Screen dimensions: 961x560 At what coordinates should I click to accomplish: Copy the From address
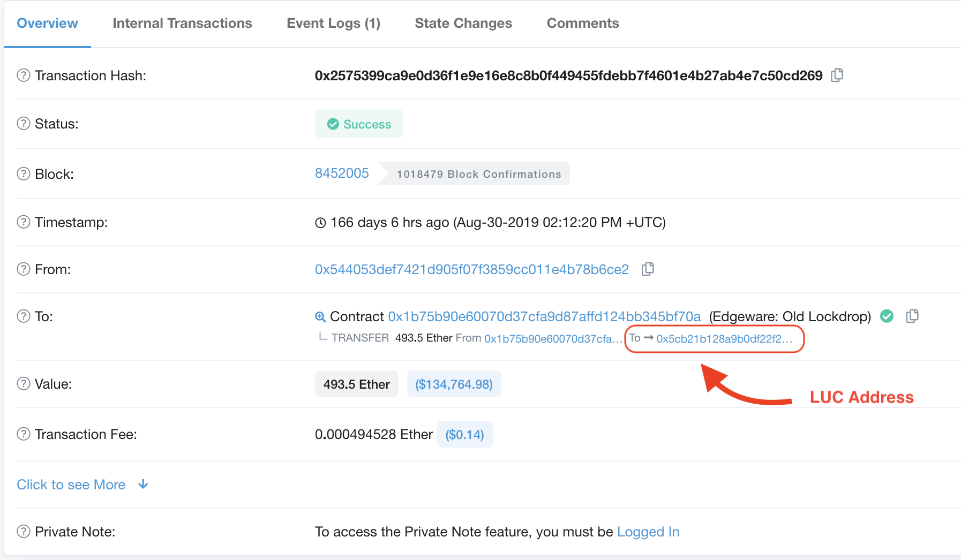tap(648, 269)
